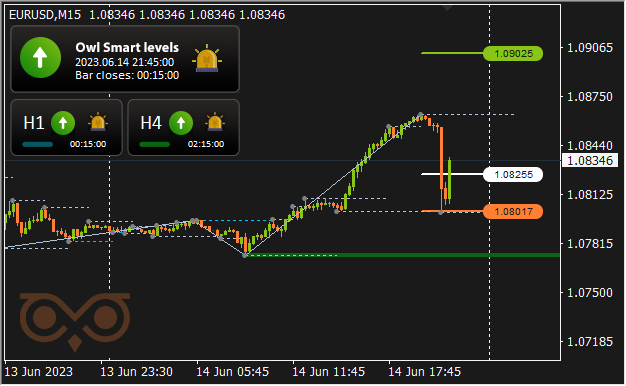Viewport: 626px width, 386px height.
Task: Click the 13 Jun 2023 time axis label
Action: click(x=39, y=372)
